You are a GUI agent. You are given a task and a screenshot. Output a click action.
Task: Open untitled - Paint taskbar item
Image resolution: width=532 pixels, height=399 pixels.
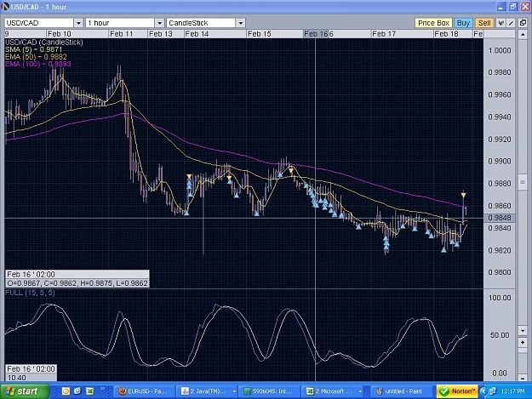(x=400, y=391)
